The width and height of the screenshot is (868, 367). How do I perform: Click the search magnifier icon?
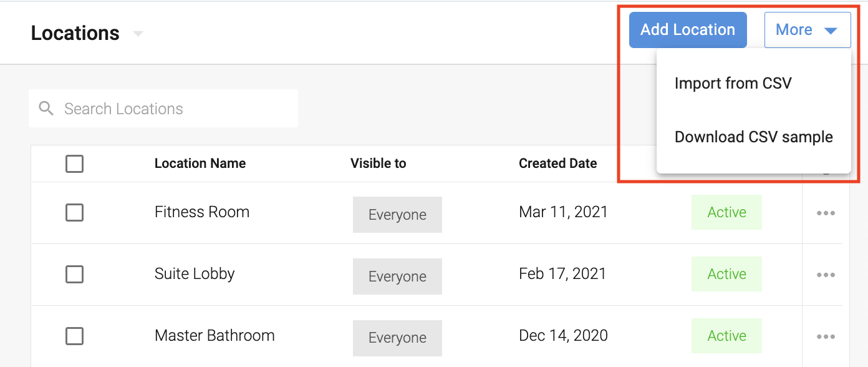tap(46, 109)
